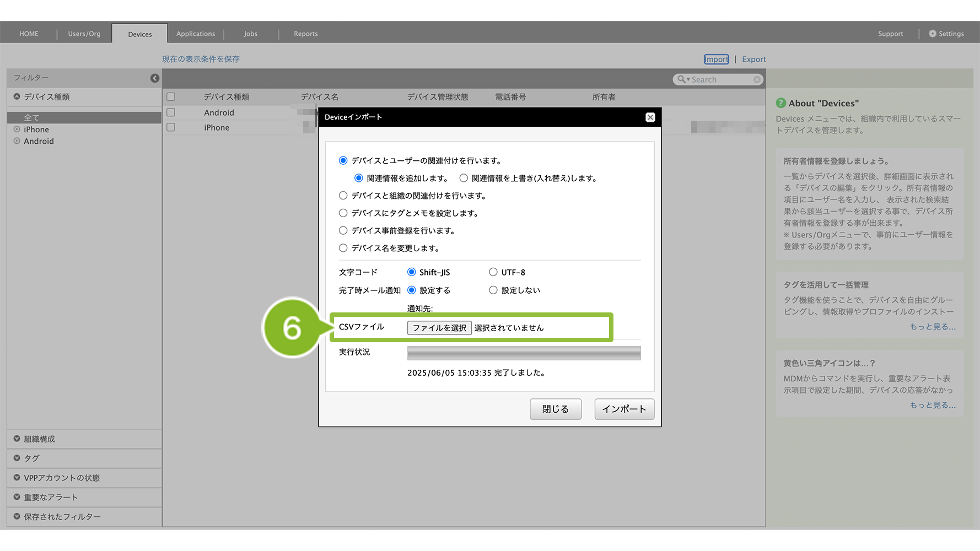Image resolution: width=980 pixels, height=551 pixels.
Task: Sort by 電話番号 column header
Action: point(510,97)
